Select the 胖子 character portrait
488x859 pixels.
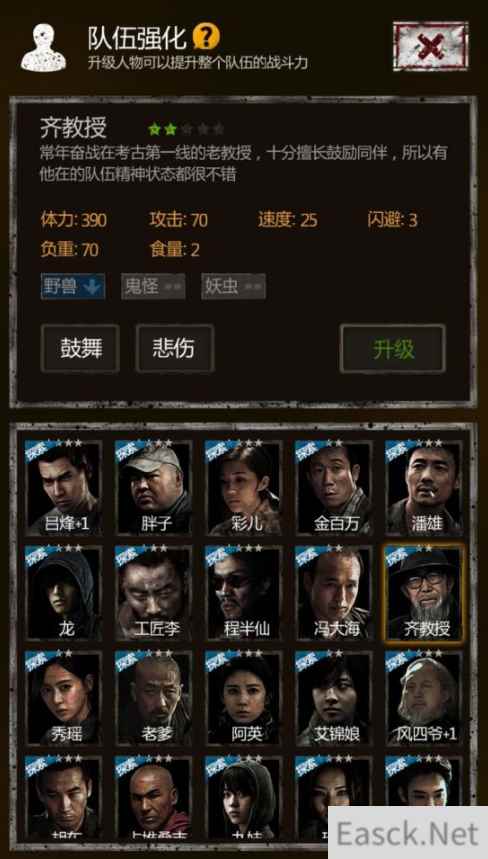(x=154, y=488)
